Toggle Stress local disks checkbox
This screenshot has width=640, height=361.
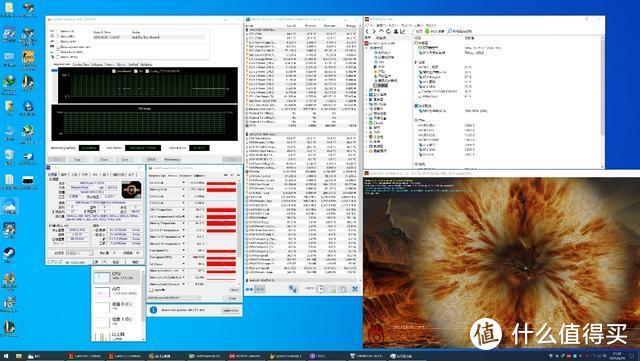tap(58, 52)
